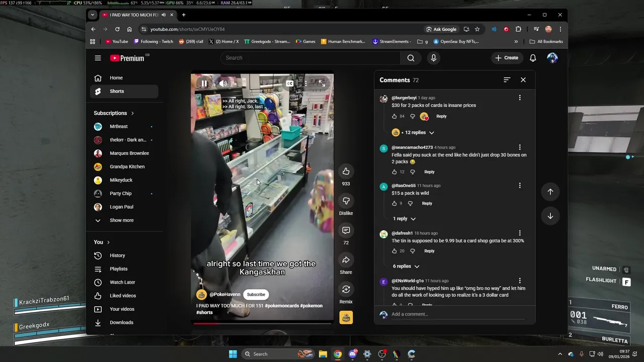This screenshot has width=644, height=362.
Task: Dislike the @burgerboyi comment
Action: pos(413,116)
